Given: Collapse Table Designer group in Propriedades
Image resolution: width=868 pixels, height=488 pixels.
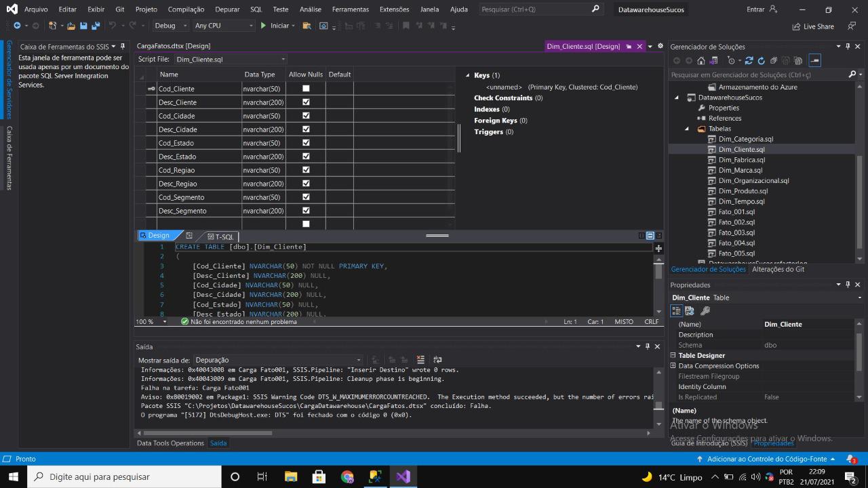Looking at the screenshot, I should coord(673,355).
